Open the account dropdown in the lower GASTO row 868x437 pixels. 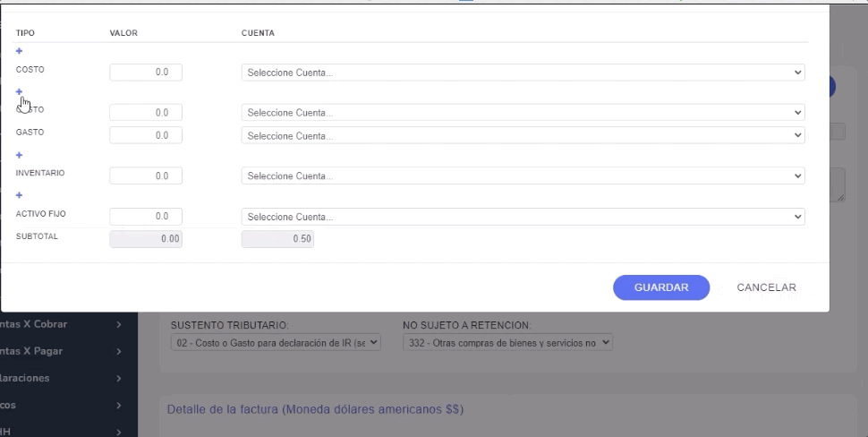point(523,135)
